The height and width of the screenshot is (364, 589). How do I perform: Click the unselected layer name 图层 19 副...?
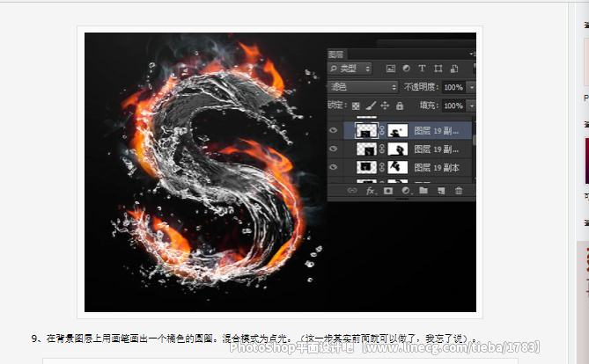coord(436,149)
